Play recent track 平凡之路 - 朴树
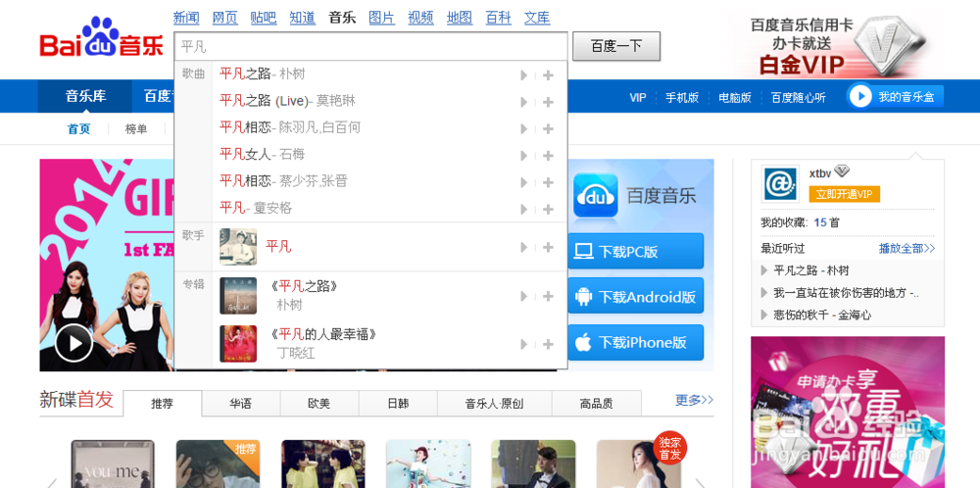The image size is (980, 488). (x=810, y=270)
